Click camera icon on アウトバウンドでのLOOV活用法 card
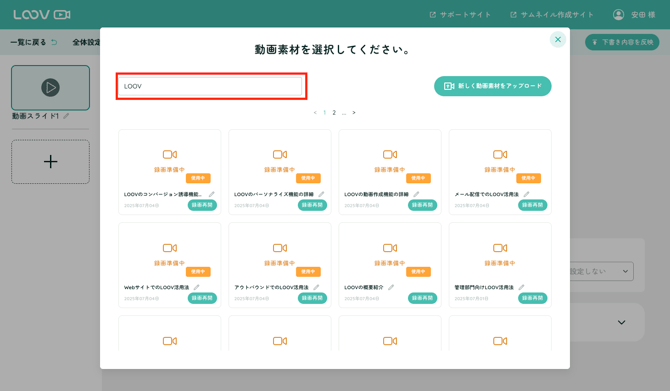 click(280, 248)
